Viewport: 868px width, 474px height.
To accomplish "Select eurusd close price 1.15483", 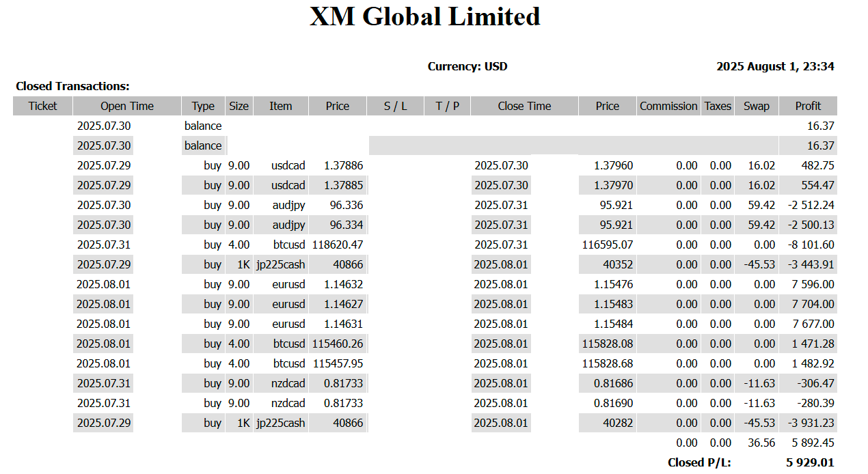I will [614, 304].
